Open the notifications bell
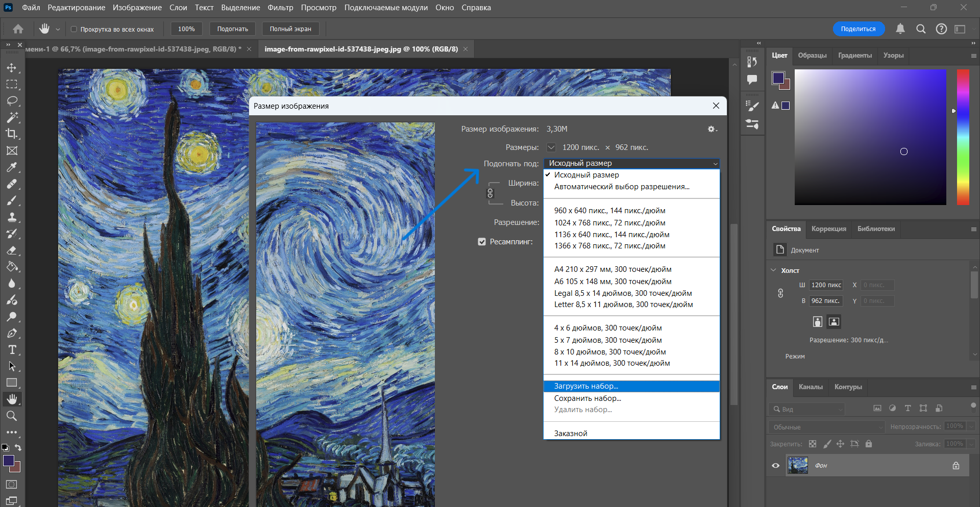Viewport: 980px width, 507px height. [x=900, y=29]
